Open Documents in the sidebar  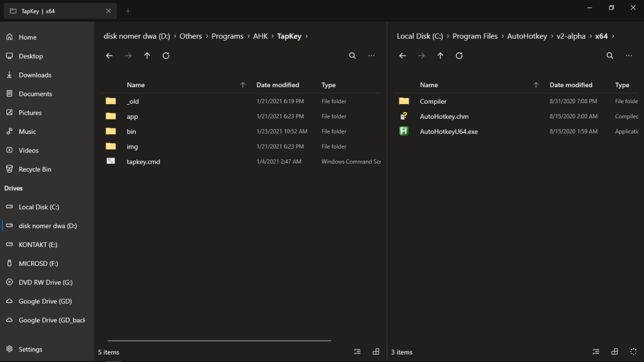(47, 94)
